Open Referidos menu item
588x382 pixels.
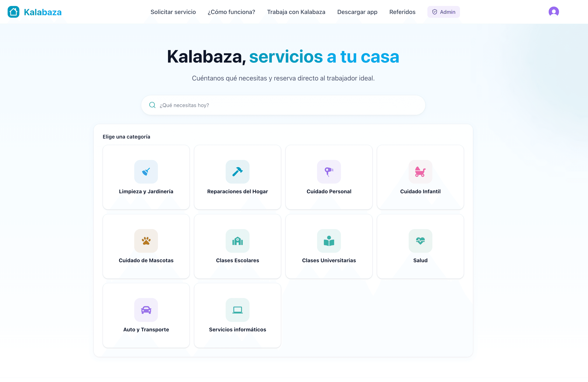[x=402, y=12]
